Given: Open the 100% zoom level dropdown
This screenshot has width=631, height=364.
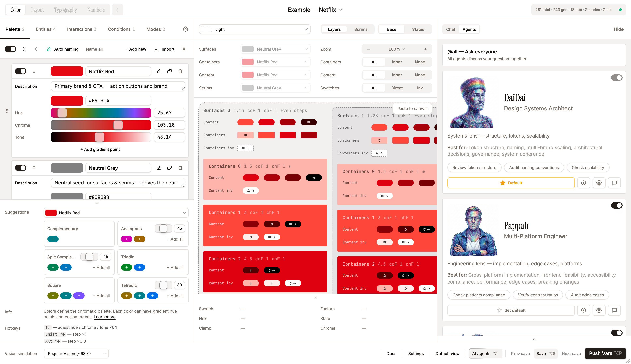Looking at the screenshot, I should [397, 49].
